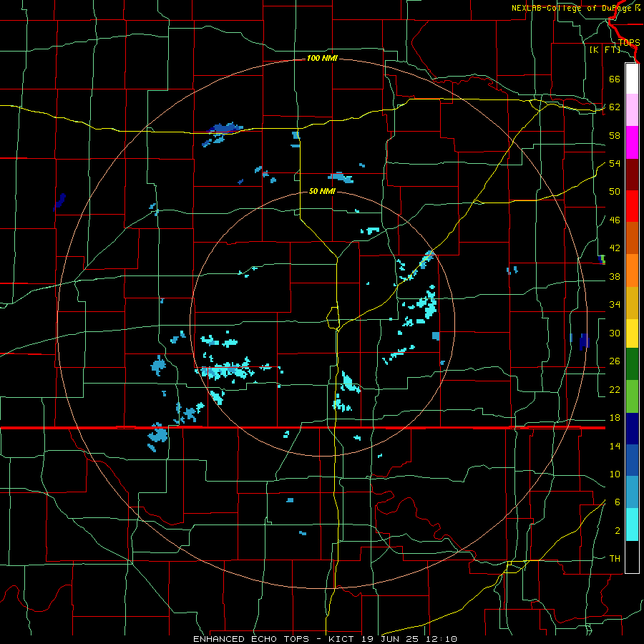Pick the medium blue legend swatch
Image resolution: width=644 pixels, height=644 pixels.
632,460
